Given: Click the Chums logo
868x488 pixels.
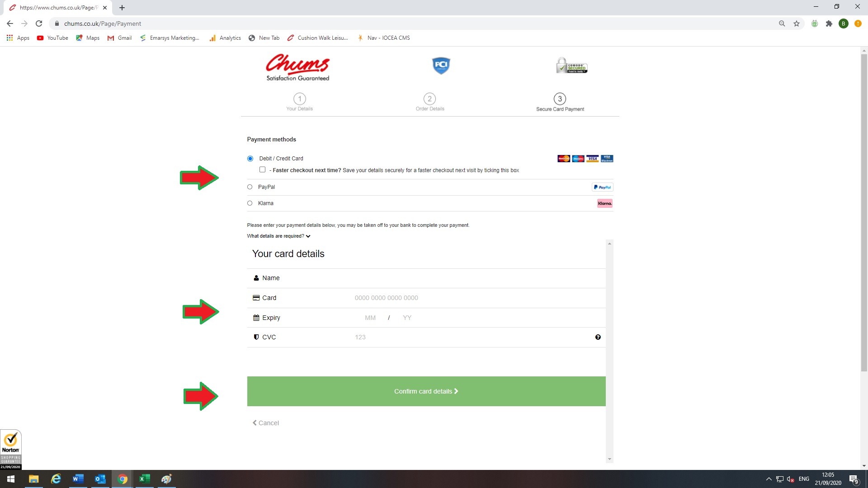Looking at the screenshot, I should [x=297, y=67].
